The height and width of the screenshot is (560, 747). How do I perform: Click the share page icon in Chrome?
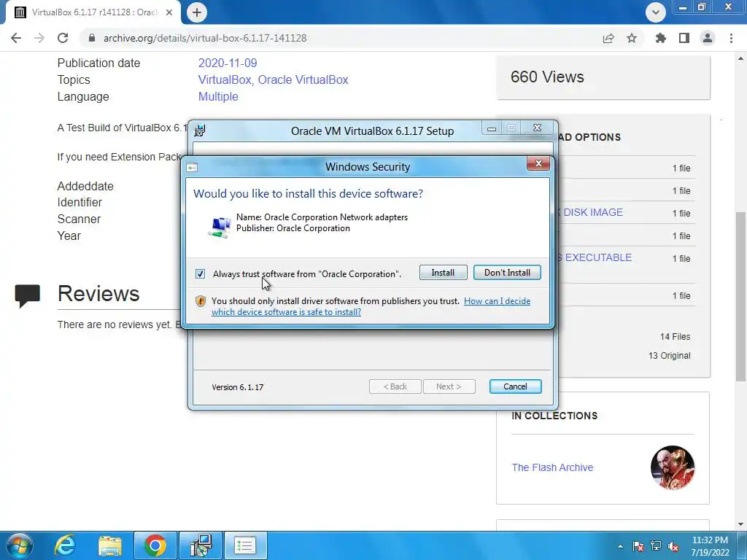coord(608,38)
